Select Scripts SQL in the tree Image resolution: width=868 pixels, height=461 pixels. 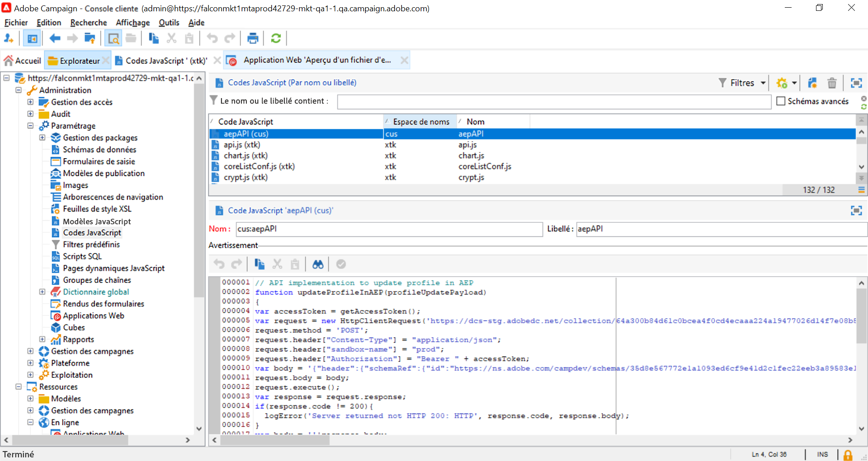click(82, 256)
